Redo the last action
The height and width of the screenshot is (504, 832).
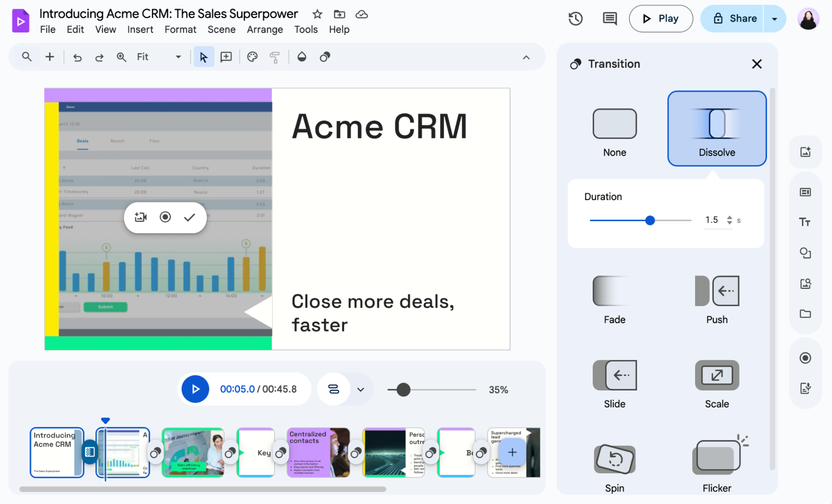pos(99,57)
